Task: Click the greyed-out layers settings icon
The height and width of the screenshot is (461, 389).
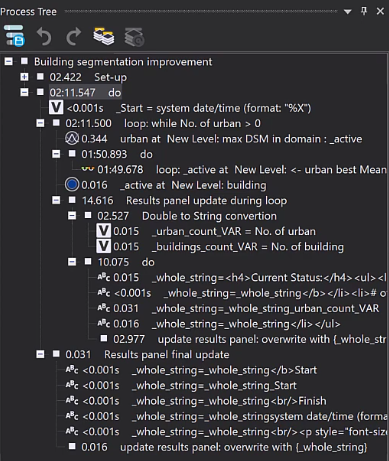Action: (134, 37)
